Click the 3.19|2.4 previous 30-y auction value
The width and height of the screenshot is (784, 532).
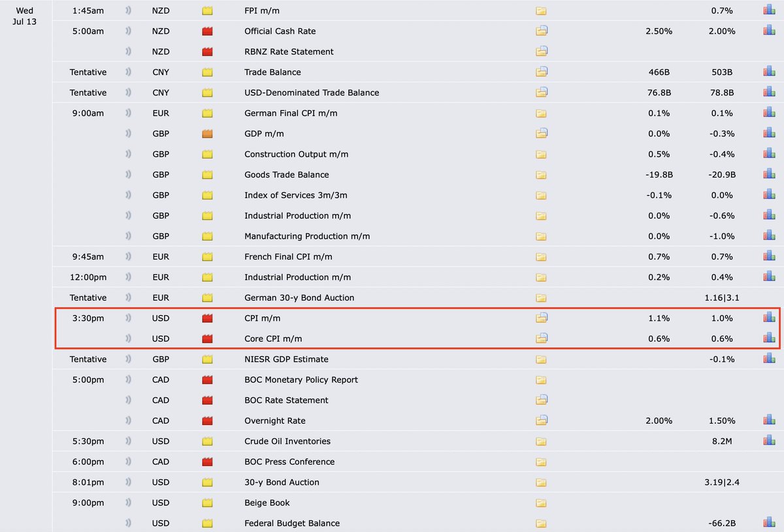[722, 482]
